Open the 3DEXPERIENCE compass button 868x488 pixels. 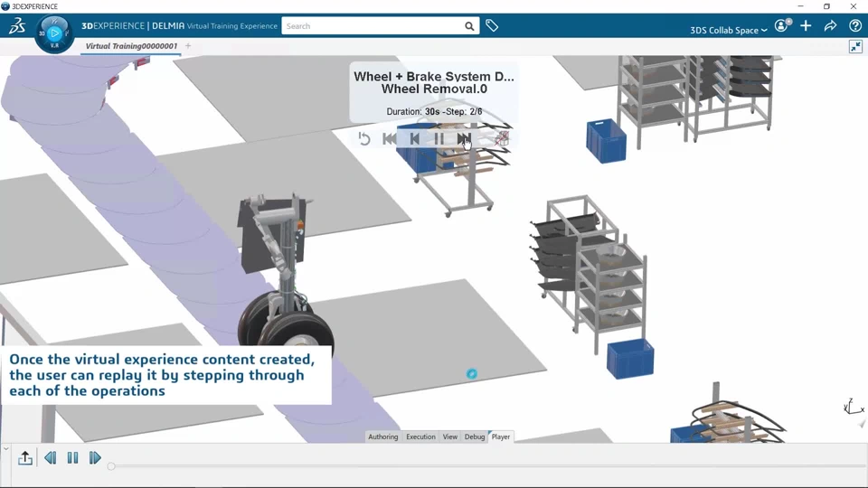pos(54,33)
